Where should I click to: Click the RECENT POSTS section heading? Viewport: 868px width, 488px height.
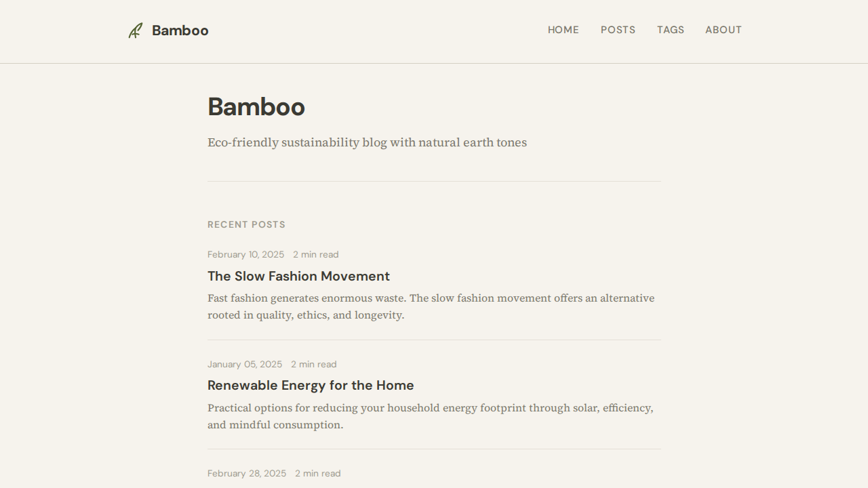246,224
